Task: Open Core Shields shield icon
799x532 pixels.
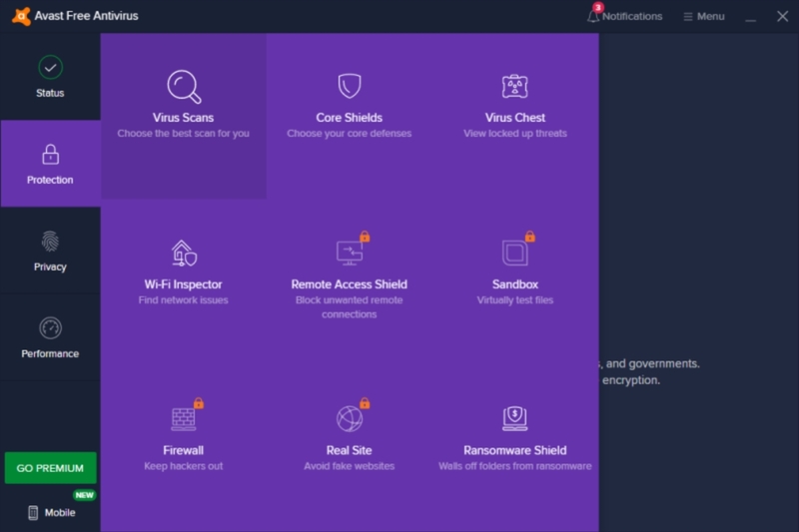Action: pyautogui.click(x=350, y=86)
